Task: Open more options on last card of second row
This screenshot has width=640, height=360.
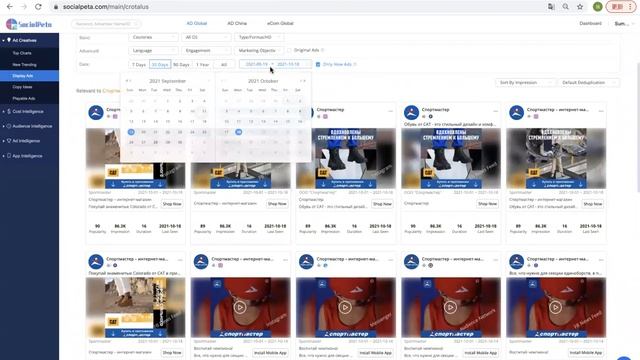Action: 601,260
